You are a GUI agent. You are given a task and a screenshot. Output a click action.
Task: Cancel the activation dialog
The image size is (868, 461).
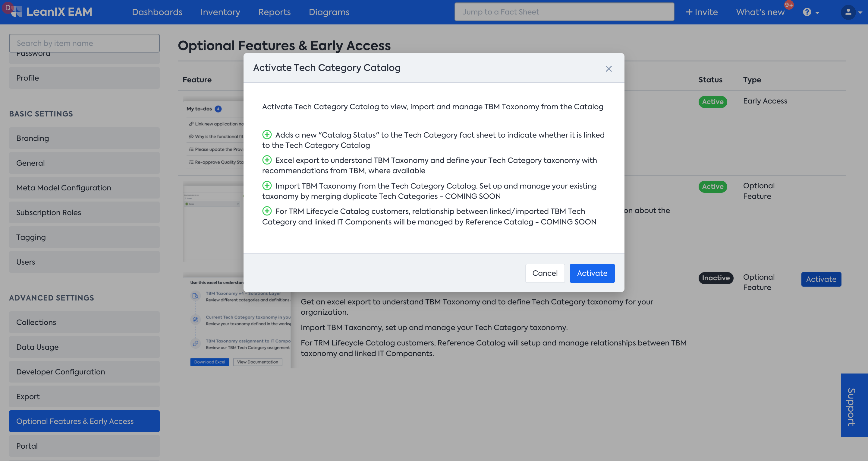(x=545, y=273)
